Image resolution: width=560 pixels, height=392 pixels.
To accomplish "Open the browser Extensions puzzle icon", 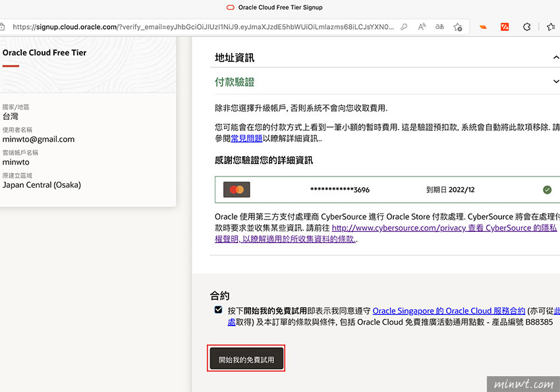I will click(x=526, y=27).
